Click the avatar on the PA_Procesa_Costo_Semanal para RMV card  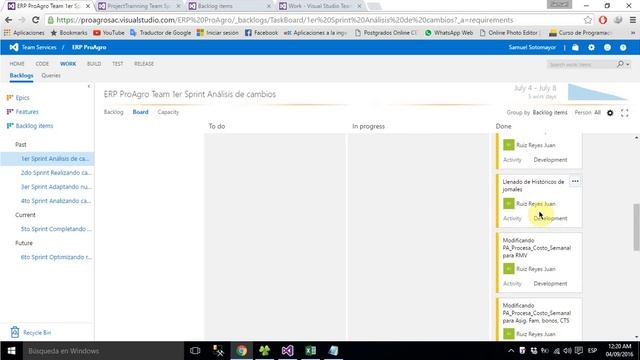[x=509, y=269]
